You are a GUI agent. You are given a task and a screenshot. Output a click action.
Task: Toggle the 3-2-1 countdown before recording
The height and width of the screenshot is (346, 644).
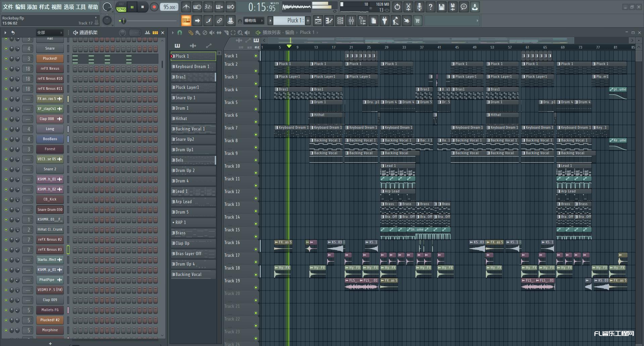point(208,7)
